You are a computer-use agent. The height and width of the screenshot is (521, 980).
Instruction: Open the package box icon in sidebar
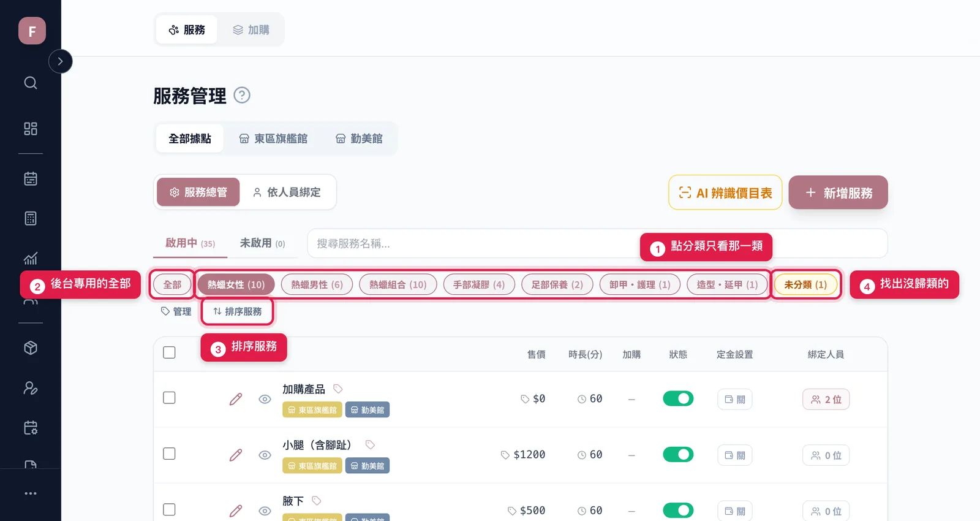pyautogui.click(x=31, y=348)
